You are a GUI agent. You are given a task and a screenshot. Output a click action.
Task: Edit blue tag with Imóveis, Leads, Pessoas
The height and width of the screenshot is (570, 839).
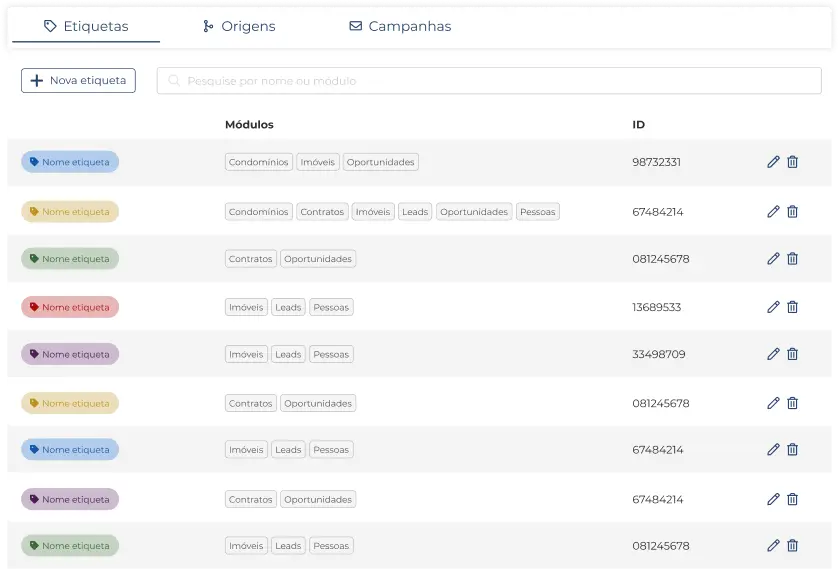coord(773,450)
